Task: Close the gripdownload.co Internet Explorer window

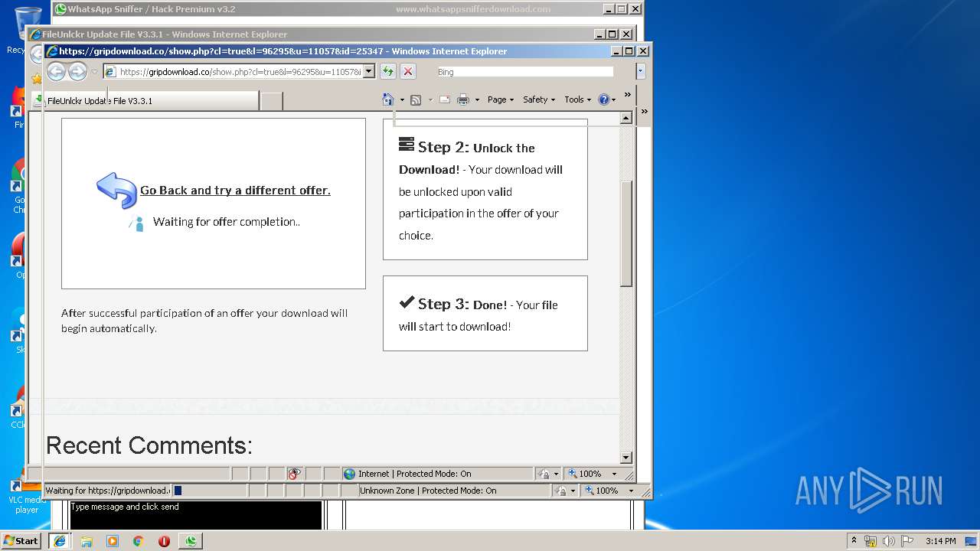Action: pos(643,51)
